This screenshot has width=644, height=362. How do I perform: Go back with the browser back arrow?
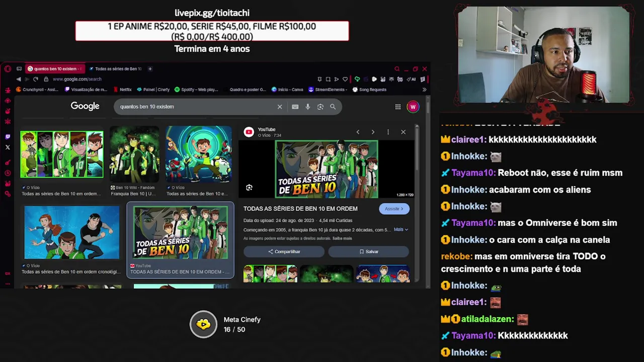tap(19, 79)
